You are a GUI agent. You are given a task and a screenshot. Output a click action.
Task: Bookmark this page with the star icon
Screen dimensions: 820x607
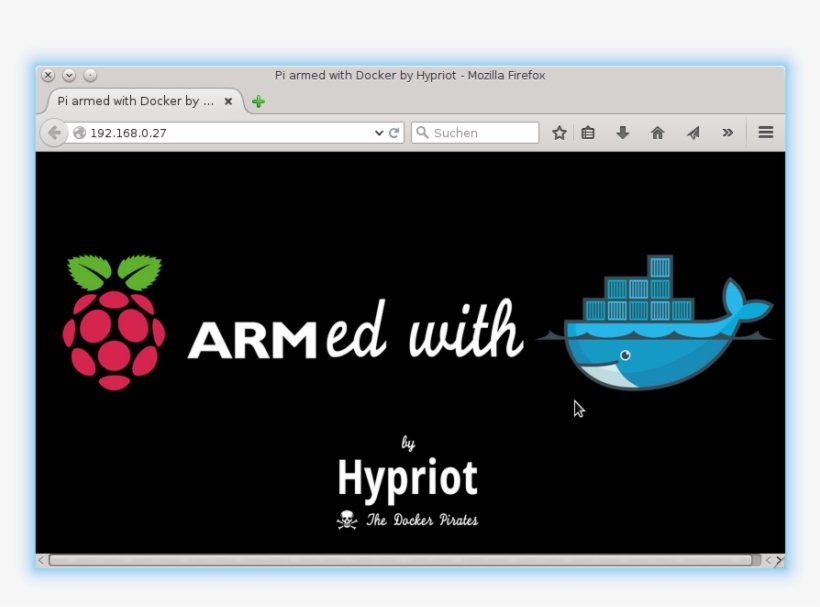559,132
